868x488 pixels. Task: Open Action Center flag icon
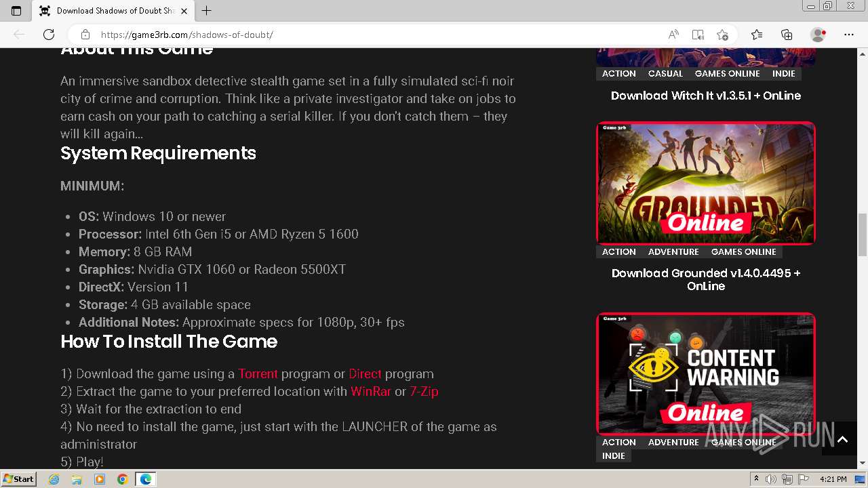804,479
